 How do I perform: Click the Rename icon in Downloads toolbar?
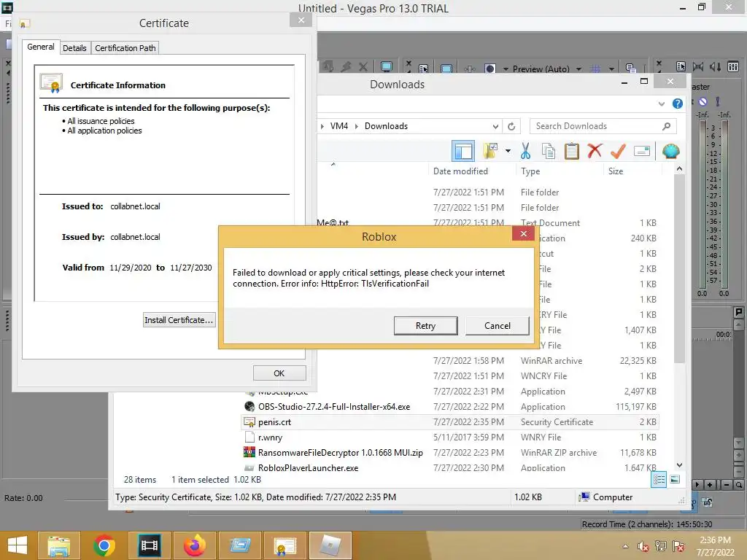pyautogui.click(x=642, y=152)
